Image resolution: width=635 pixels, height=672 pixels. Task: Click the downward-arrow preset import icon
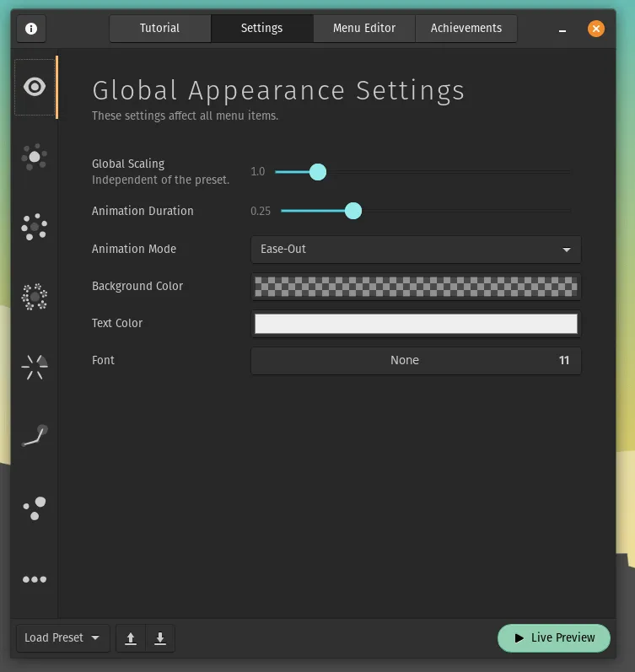160,638
